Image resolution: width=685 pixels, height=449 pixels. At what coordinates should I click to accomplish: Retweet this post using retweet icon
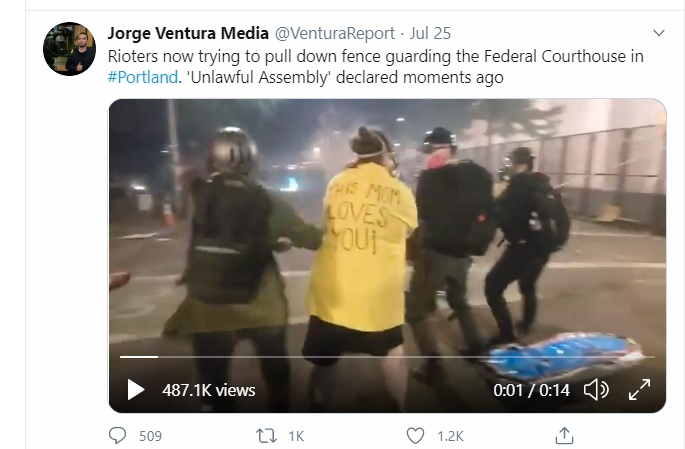[266, 435]
